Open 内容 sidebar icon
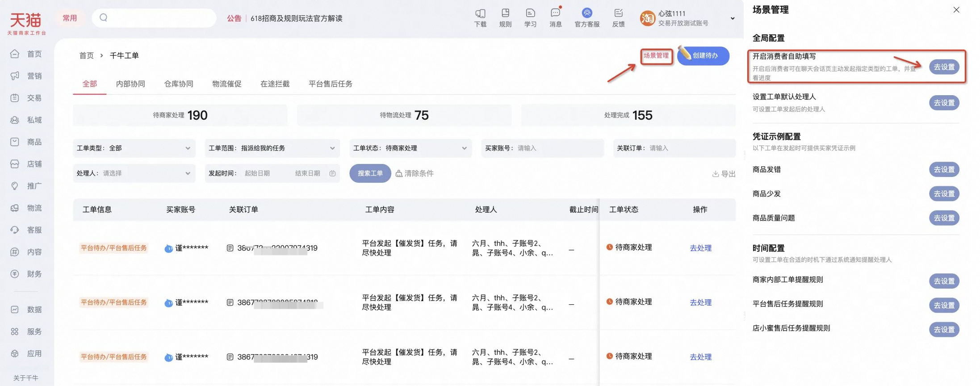Viewport: 980px width, 386px height. pyautogui.click(x=15, y=252)
